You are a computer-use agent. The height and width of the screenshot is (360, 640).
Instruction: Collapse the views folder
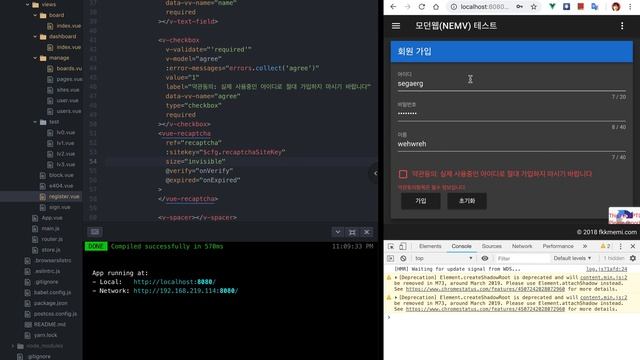pyautogui.click(x=28, y=4)
